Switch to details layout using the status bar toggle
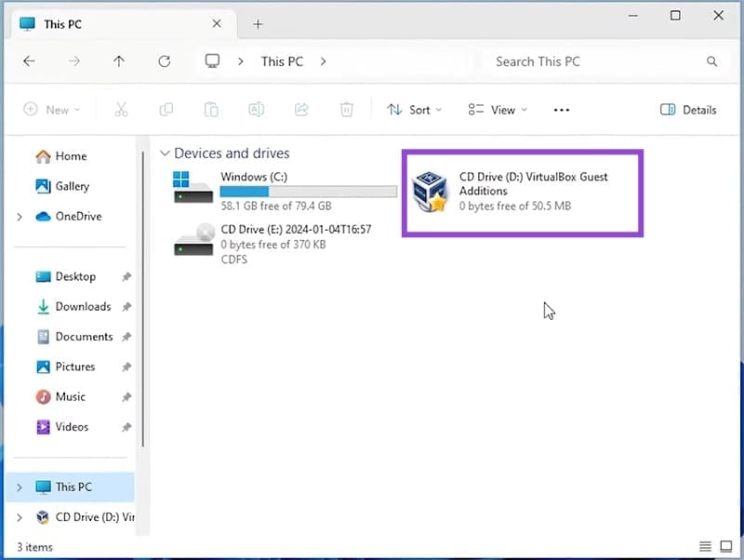The height and width of the screenshot is (560, 744). pyautogui.click(x=705, y=547)
